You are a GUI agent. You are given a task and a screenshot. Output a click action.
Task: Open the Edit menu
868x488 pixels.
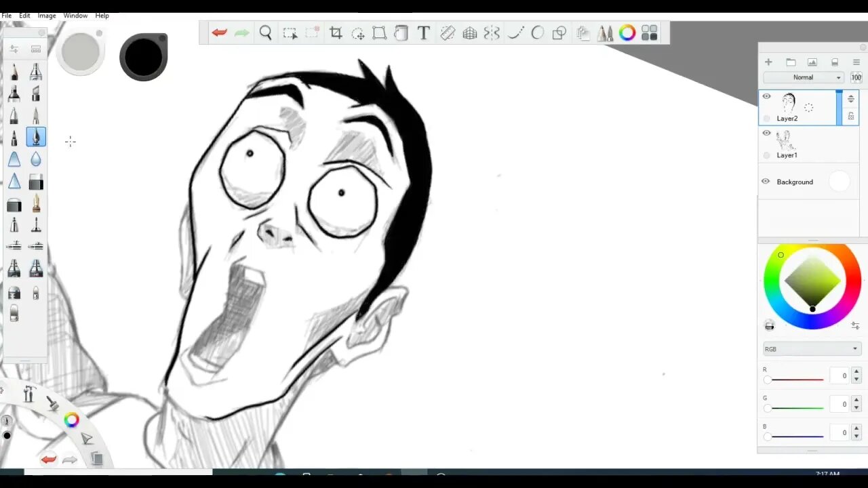(x=24, y=16)
